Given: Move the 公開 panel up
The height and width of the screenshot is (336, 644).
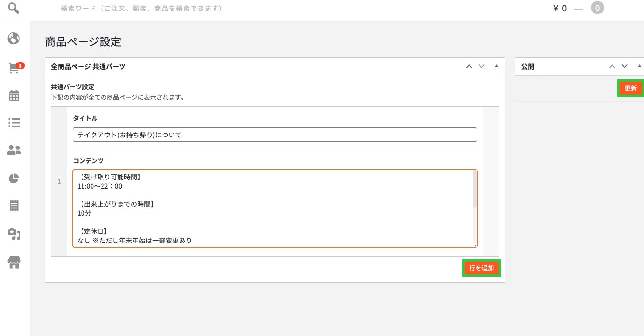Looking at the screenshot, I should pos(612,66).
